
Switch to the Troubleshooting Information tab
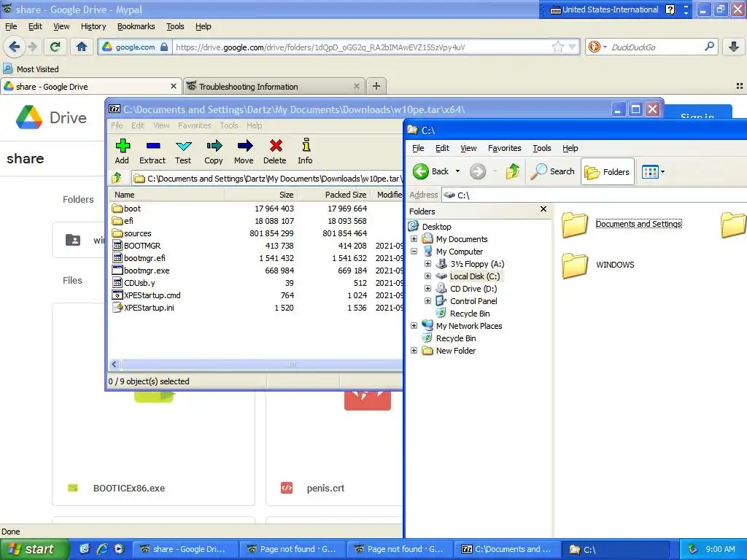click(x=274, y=87)
